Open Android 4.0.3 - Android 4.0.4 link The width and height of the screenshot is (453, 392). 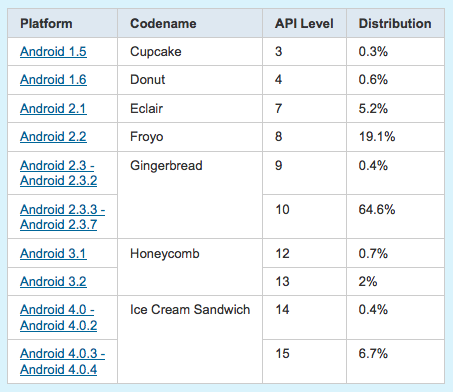click(x=62, y=361)
